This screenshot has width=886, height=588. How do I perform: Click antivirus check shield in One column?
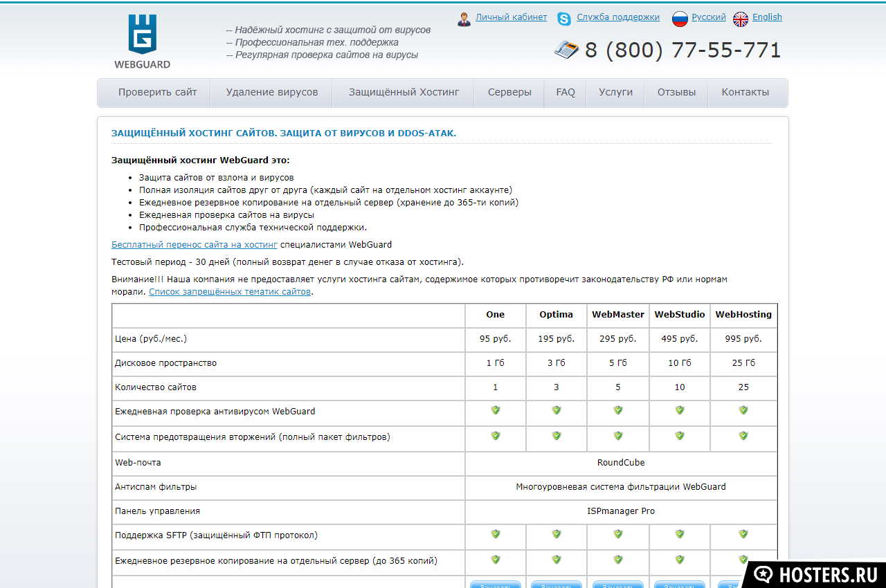496,410
